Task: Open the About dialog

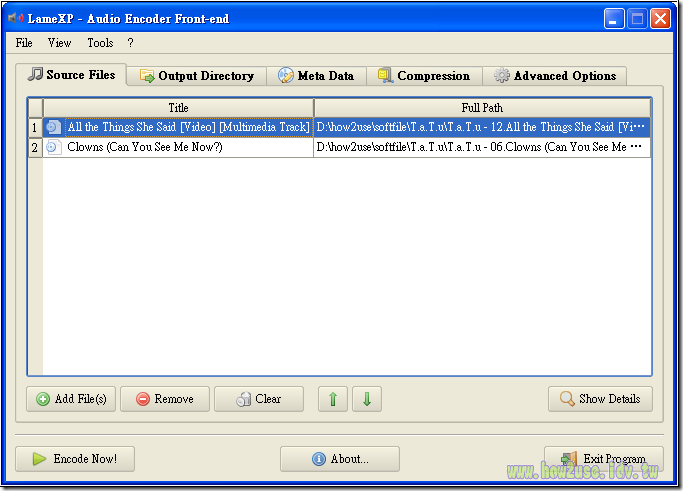Action: click(340, 459)
